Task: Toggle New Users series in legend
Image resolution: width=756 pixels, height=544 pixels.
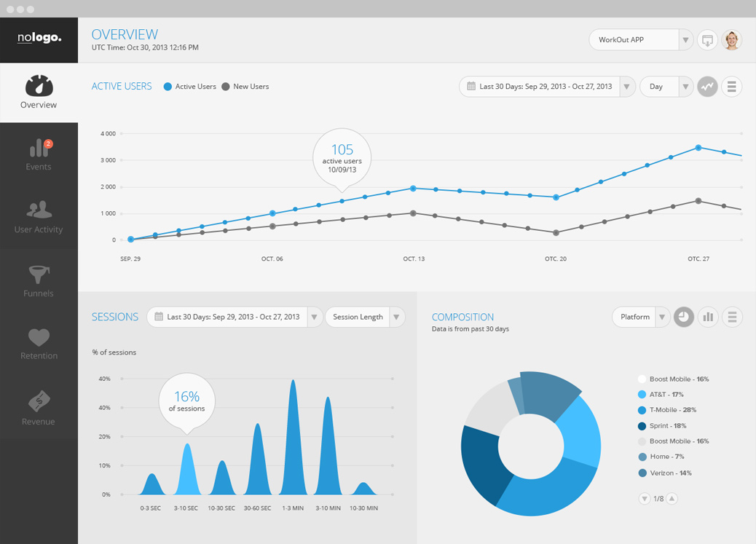Action: 245,87
